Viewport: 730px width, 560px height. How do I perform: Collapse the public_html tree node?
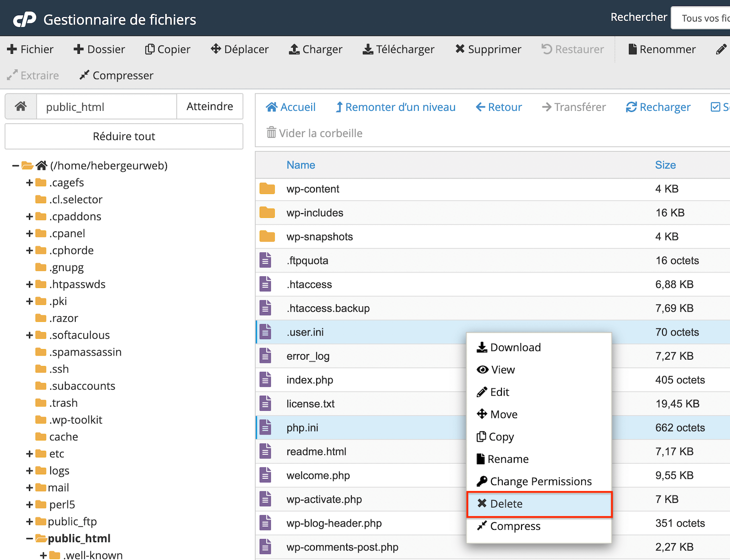(x=30, y=539)
